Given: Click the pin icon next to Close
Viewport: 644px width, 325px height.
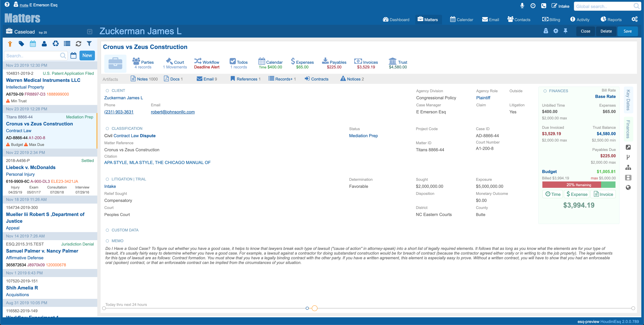Looking at the screenshot, I should [x=565, y=31].
